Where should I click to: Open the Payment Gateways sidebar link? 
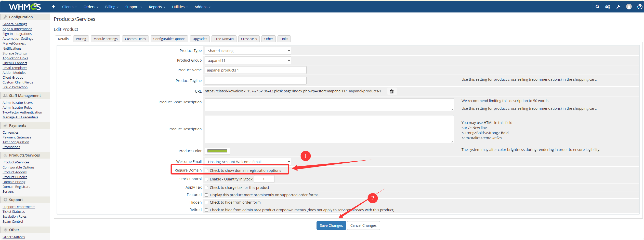point(17,137)
